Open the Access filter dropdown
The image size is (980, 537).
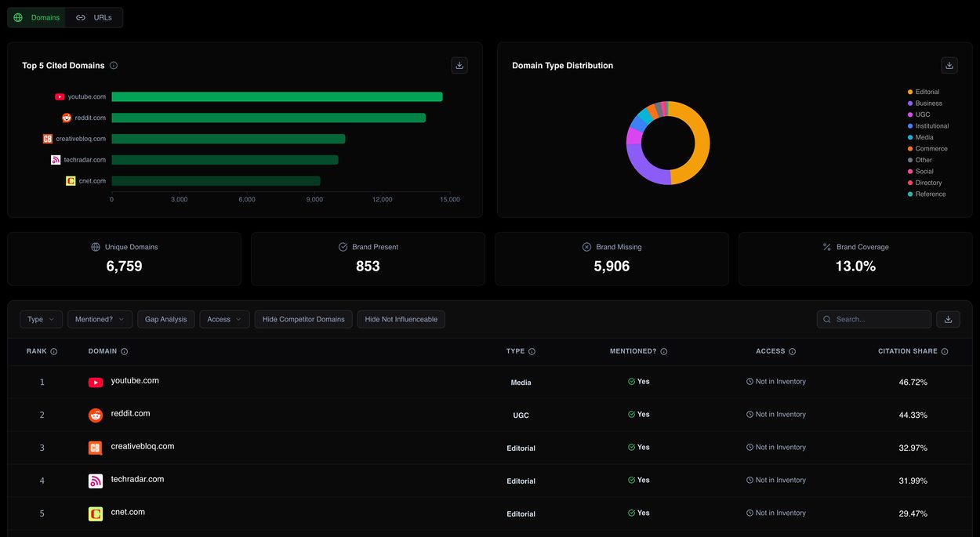224,319
